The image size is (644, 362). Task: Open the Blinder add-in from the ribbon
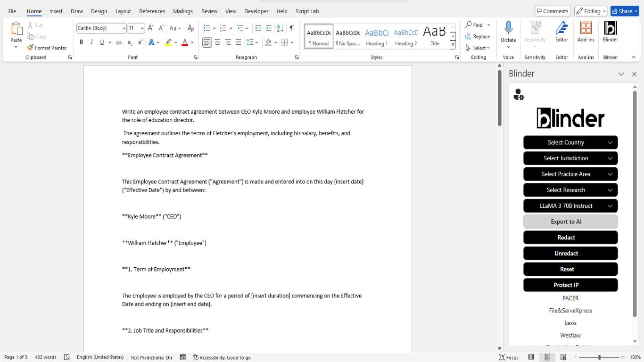click(610, 33)
